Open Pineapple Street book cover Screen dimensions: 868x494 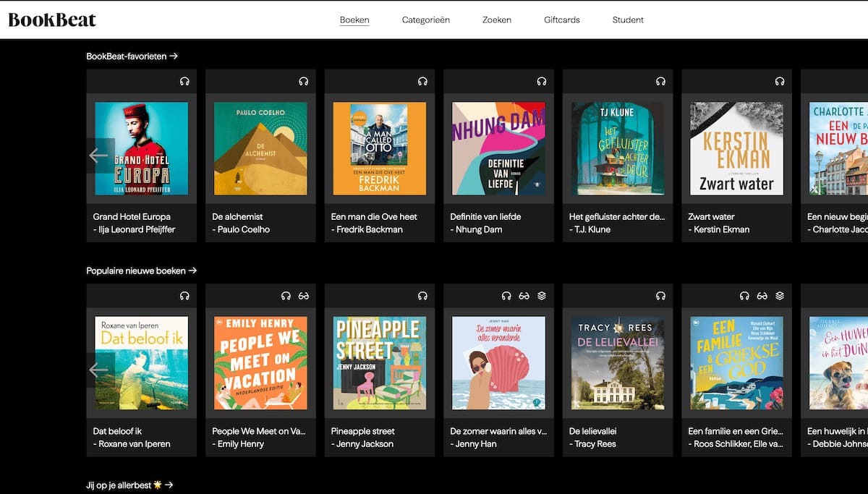(x=380, y=363)
